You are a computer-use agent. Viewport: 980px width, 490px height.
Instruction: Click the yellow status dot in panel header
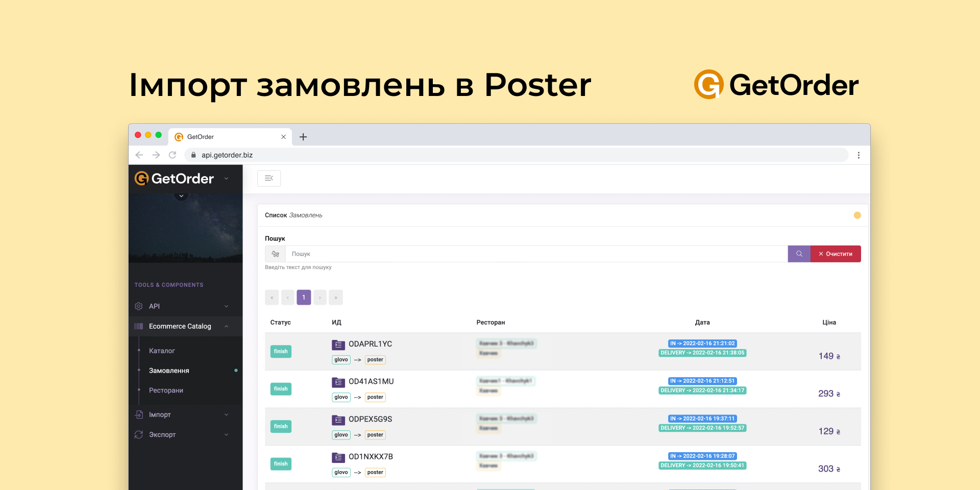click(857, 215)
